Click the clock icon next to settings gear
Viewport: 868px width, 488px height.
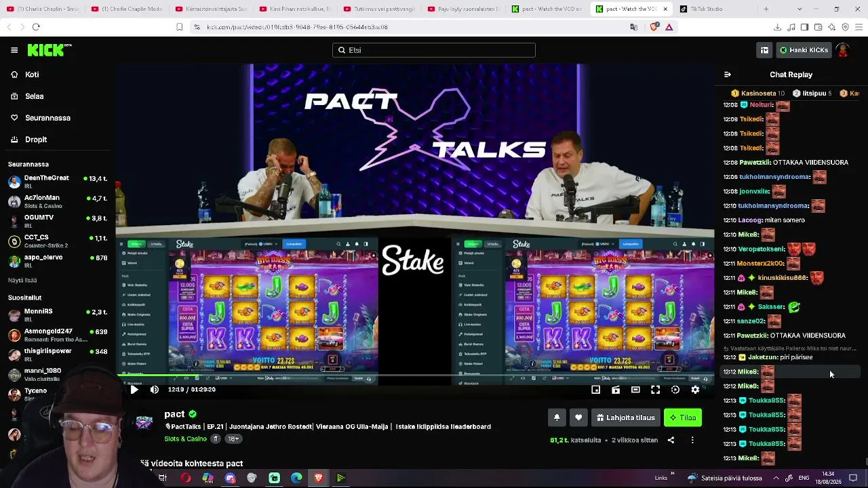pyautogui.click(x=675, y=390)
